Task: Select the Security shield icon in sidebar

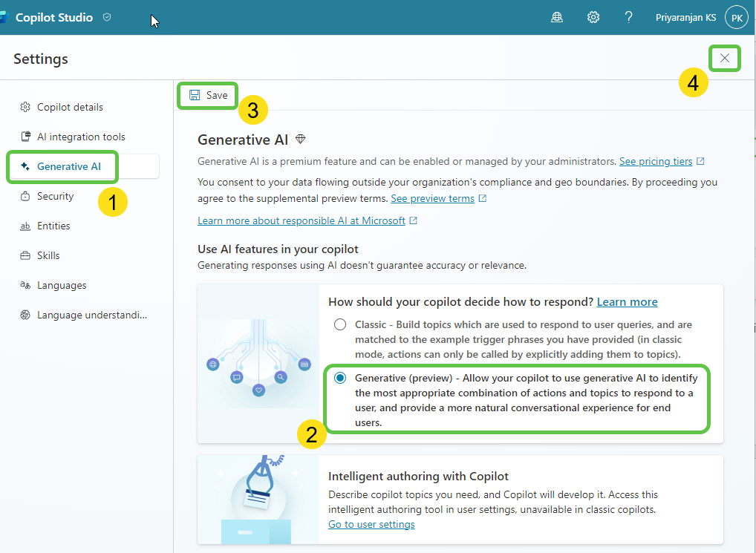Action: pos(25,196)
